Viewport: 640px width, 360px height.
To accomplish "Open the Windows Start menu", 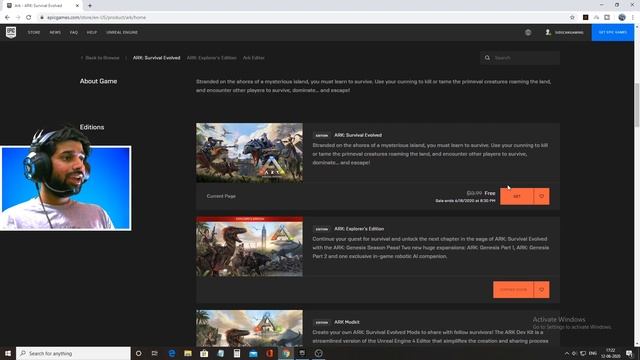I will (8, 353).
